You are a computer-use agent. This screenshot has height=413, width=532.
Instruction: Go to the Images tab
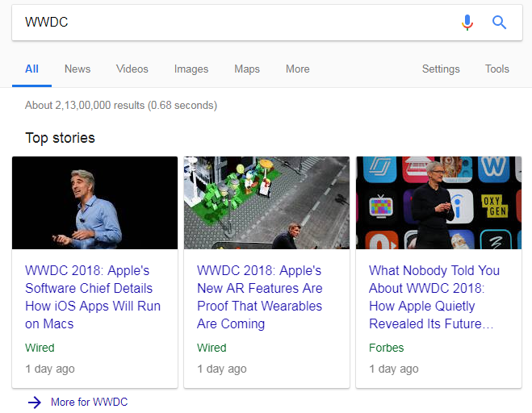pyautogui.click(x=191, y=69)
